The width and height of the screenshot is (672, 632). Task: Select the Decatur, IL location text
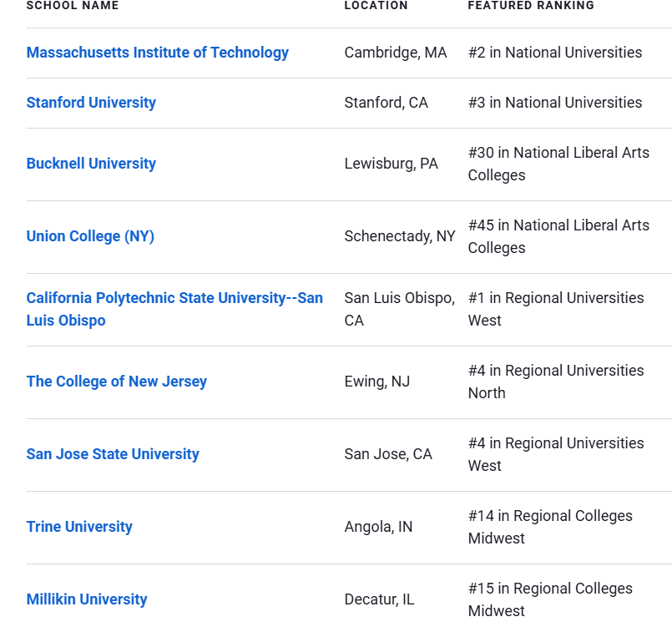(x=379, y=599)
